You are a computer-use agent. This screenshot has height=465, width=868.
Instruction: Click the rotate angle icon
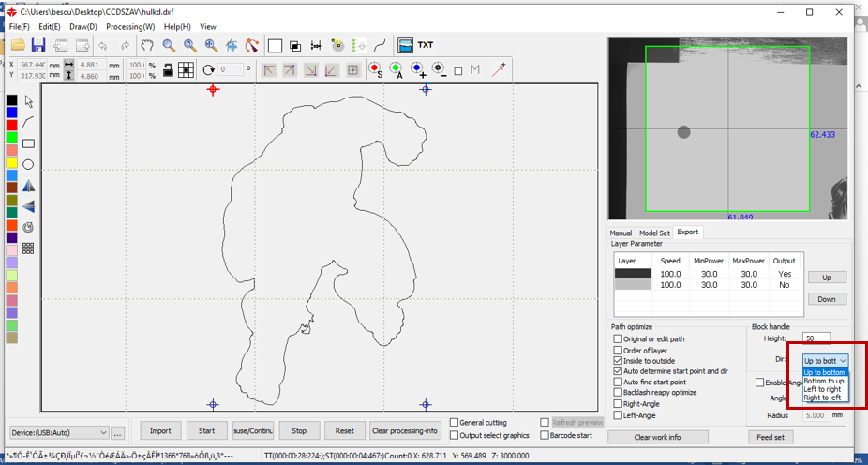click(209, 69)
